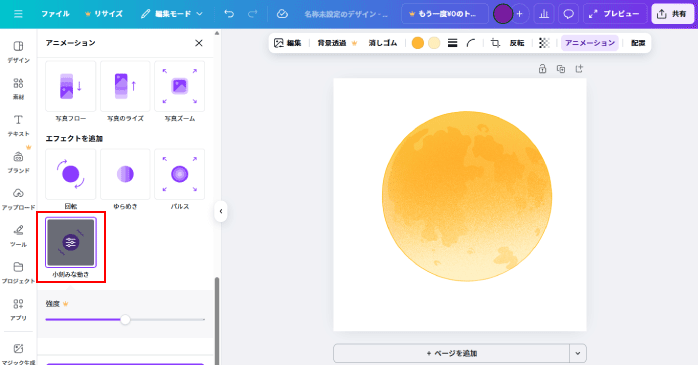Open the border style lines icon
The image size is (698, 365).
(x=452, y=43)
